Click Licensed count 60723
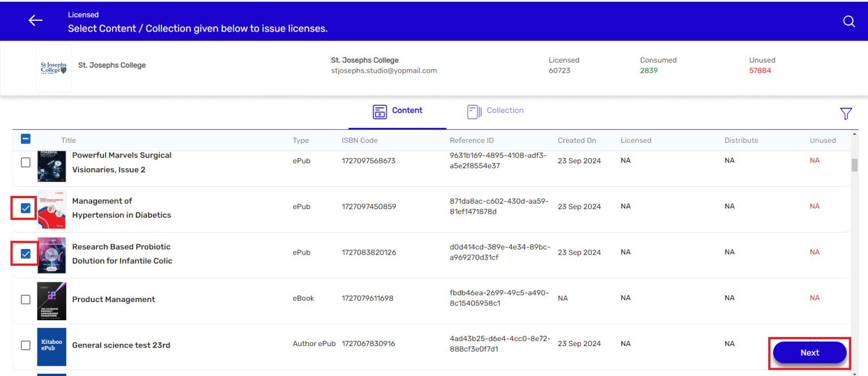 tap(559, 71)
